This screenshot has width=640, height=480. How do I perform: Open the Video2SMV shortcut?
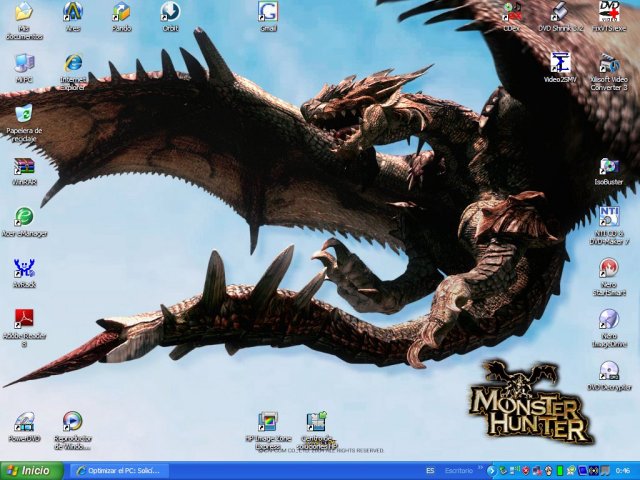pos(560,64)
